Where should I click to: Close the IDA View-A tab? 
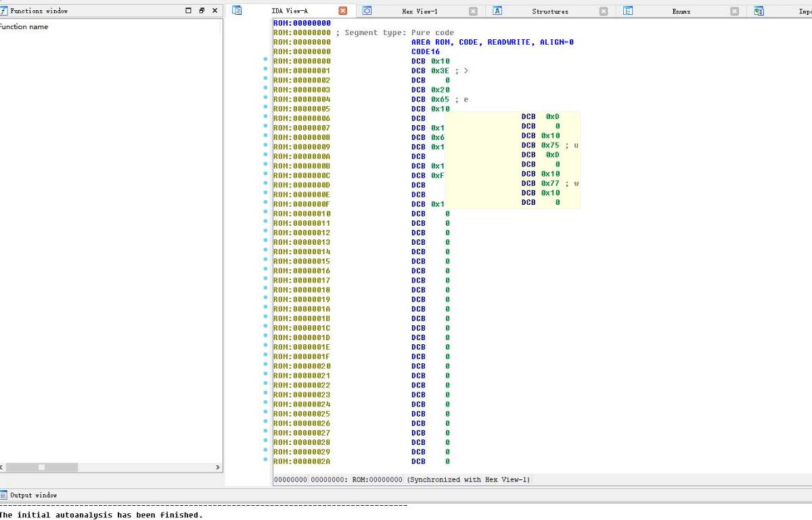(x=343, y=11)
